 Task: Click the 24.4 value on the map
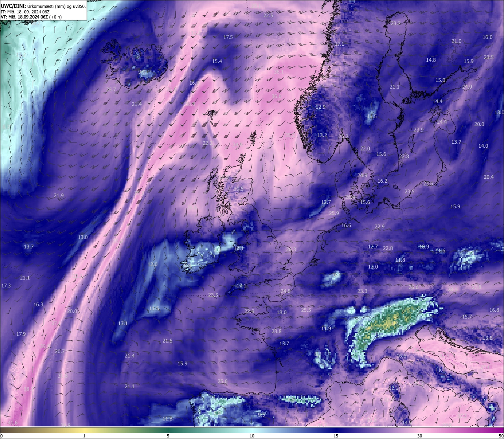tap(442, 122)
